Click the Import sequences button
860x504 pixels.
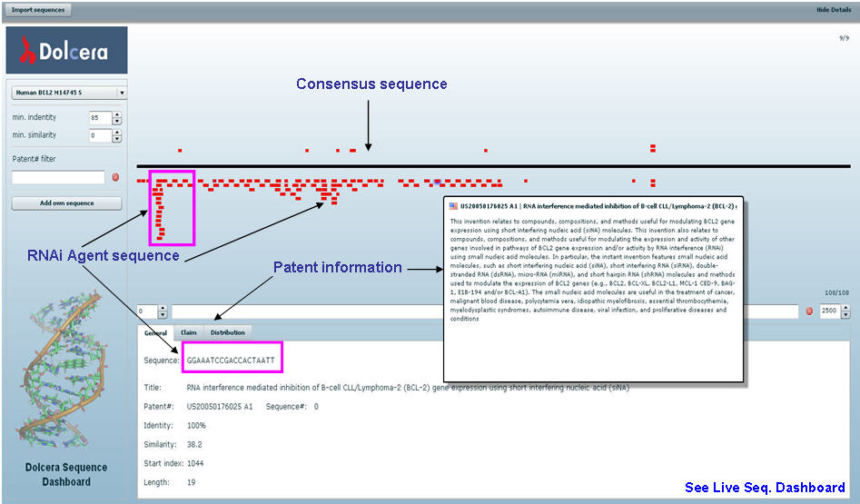[36, 9]
